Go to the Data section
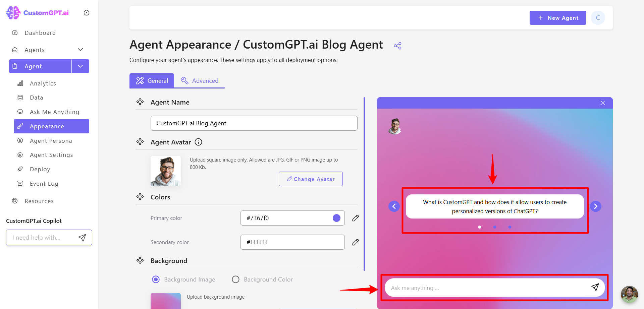This screenshot has width=644, height=309. coord(36,98)
